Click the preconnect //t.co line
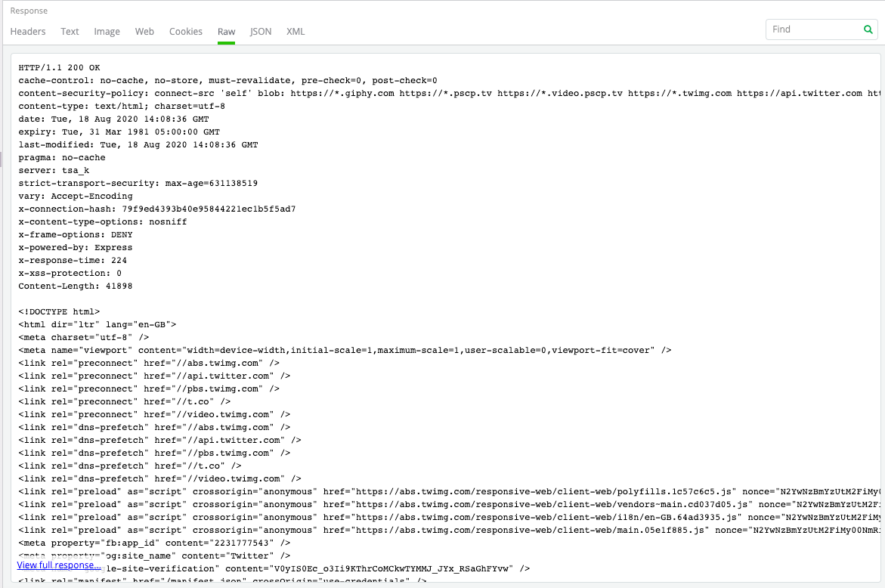This screenshot has width=885, height=588. pyautogui.click(x=124, y=402)
